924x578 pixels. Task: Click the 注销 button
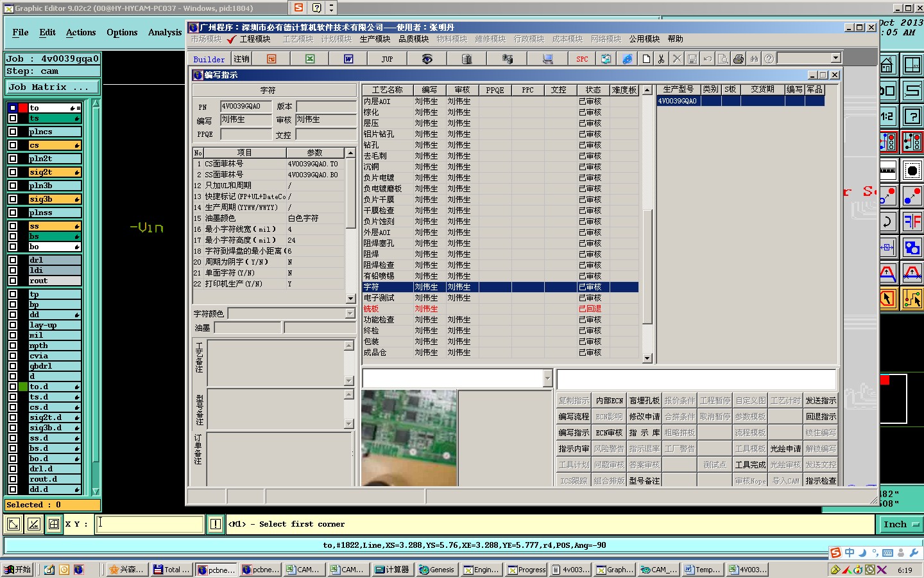coord(241,58)
